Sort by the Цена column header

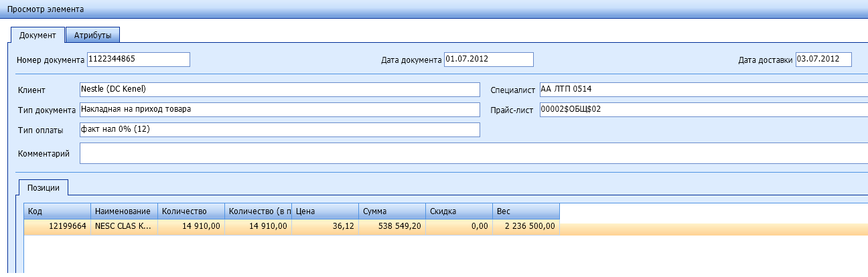click(325, 211)
